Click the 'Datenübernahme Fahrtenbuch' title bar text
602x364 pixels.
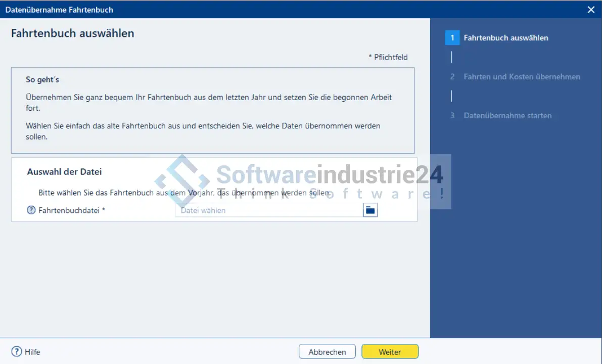coord(59,10)
